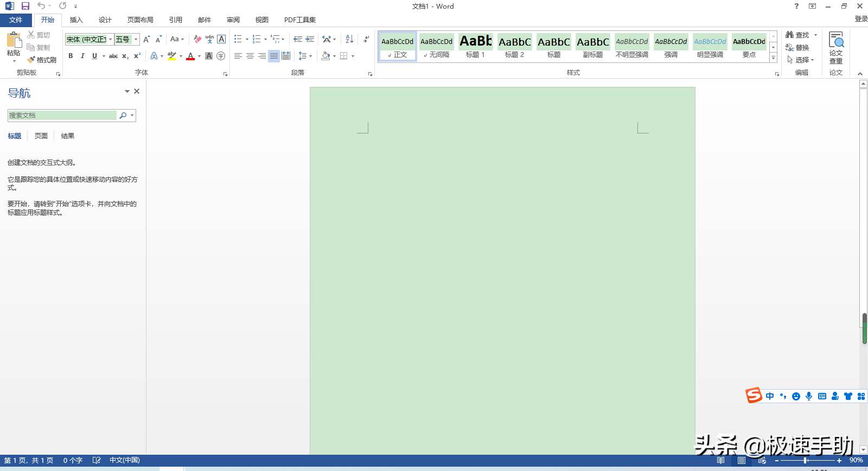This screenshot has height=471, width=868.
Task: Toggle Italic formatting
Action: tap(82, 56)
